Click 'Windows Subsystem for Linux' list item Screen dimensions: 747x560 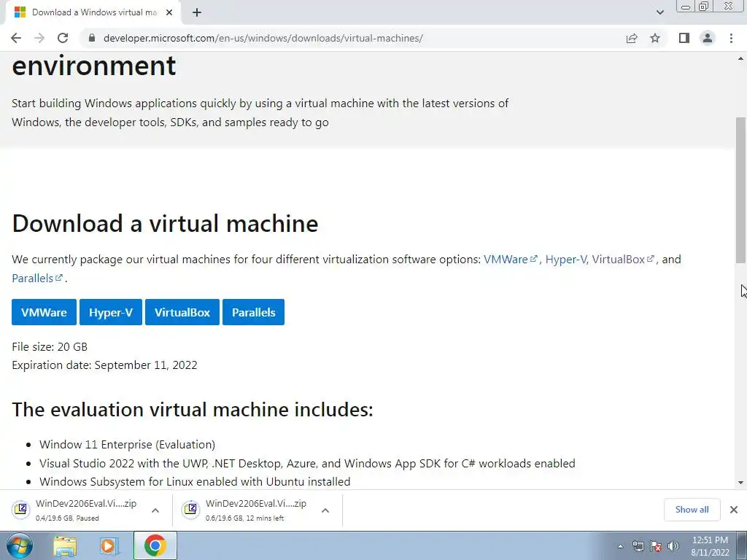195,481
